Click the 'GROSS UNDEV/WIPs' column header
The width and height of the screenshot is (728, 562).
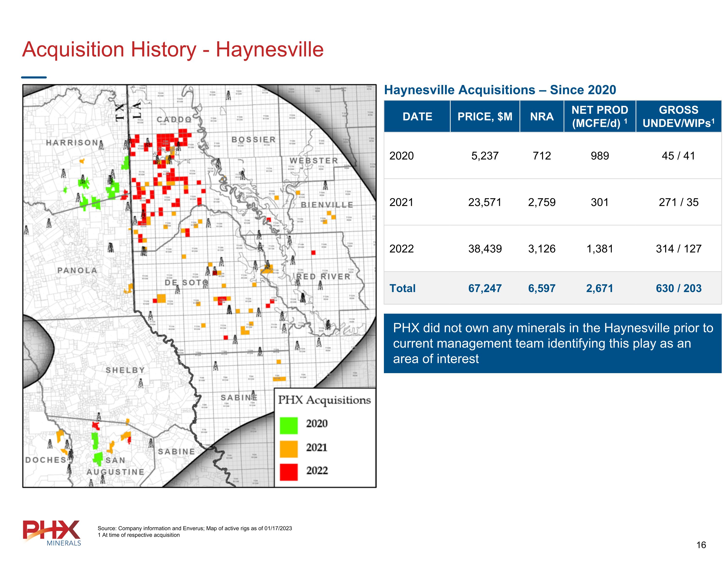[678, 116]
